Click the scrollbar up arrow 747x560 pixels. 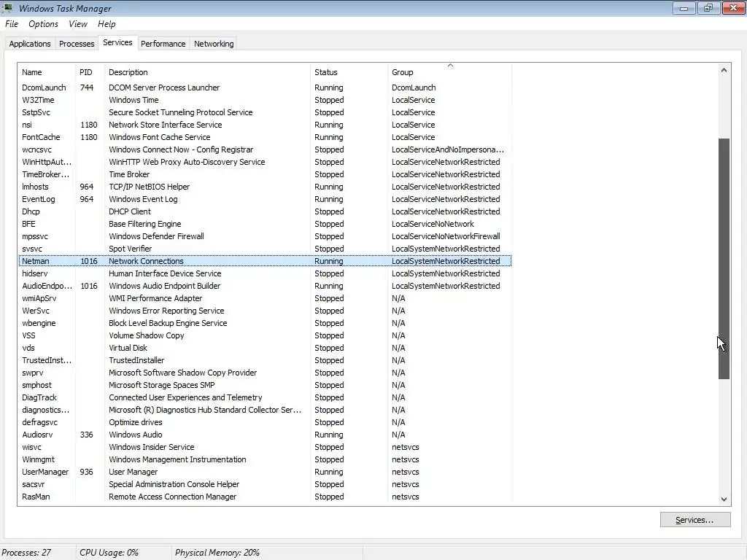click(724, 70)
